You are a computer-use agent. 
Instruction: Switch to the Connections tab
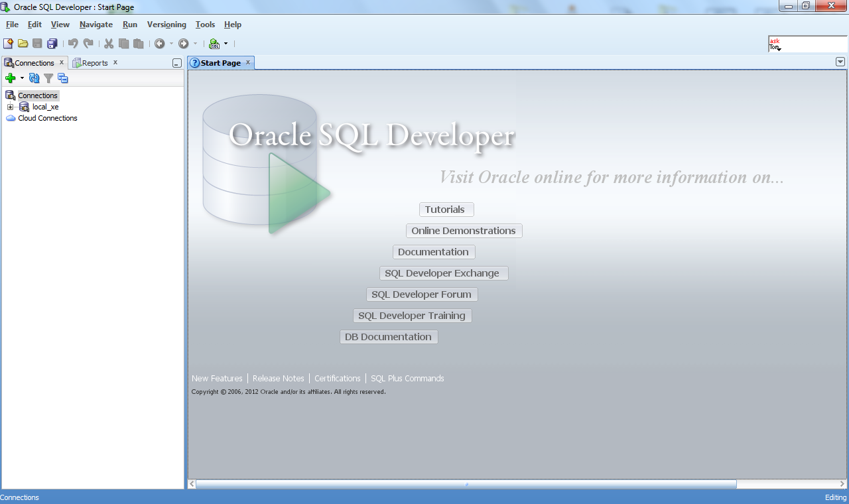[34, 63]
